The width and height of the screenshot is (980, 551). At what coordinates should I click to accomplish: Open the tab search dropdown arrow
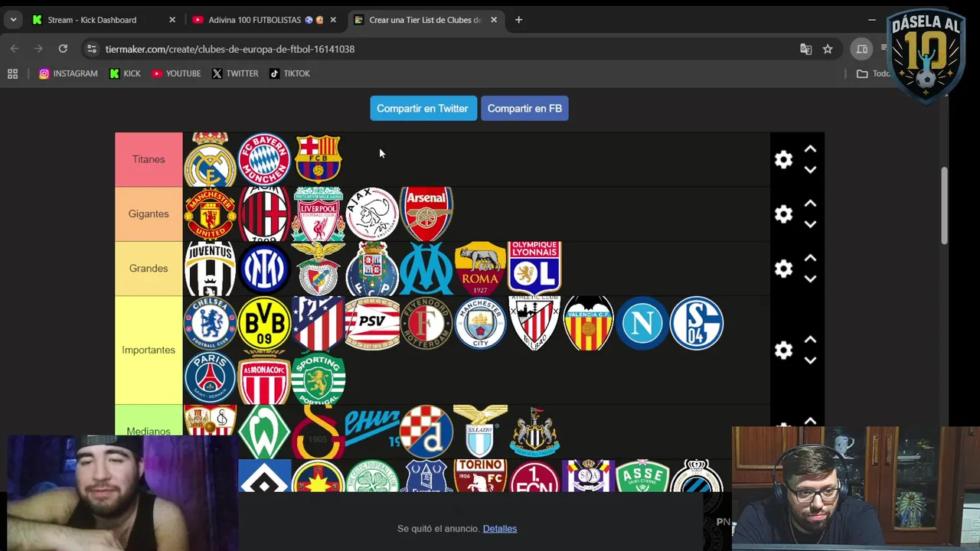tap(13, 20)
